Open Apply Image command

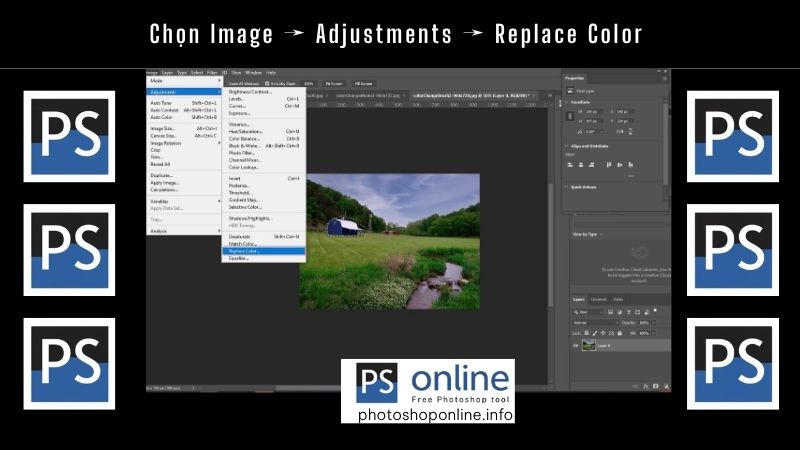[x=184, y=183]
